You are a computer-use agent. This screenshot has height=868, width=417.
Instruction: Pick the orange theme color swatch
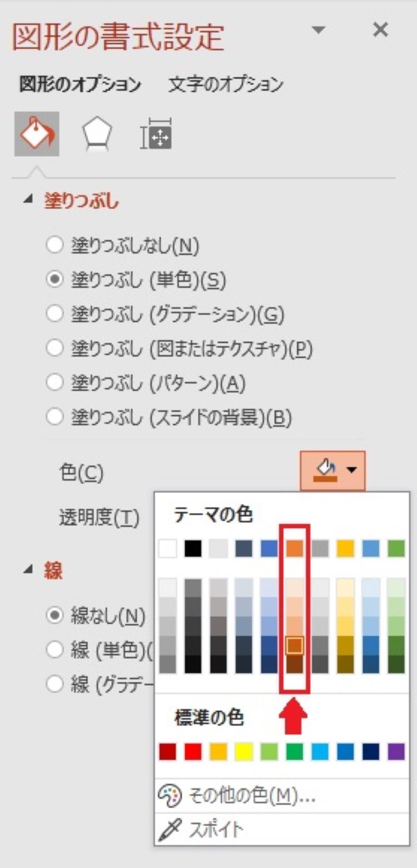coord(295,548)
